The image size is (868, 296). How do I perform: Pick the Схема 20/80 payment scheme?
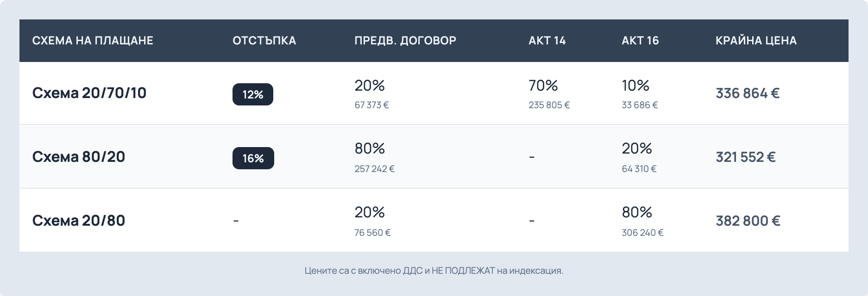click(79, 221)
